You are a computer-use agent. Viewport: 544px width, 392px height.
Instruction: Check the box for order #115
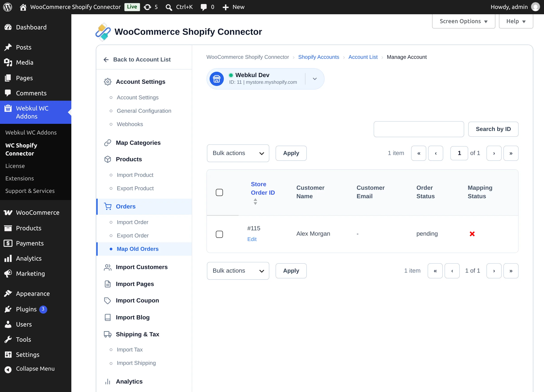(219, 234)
